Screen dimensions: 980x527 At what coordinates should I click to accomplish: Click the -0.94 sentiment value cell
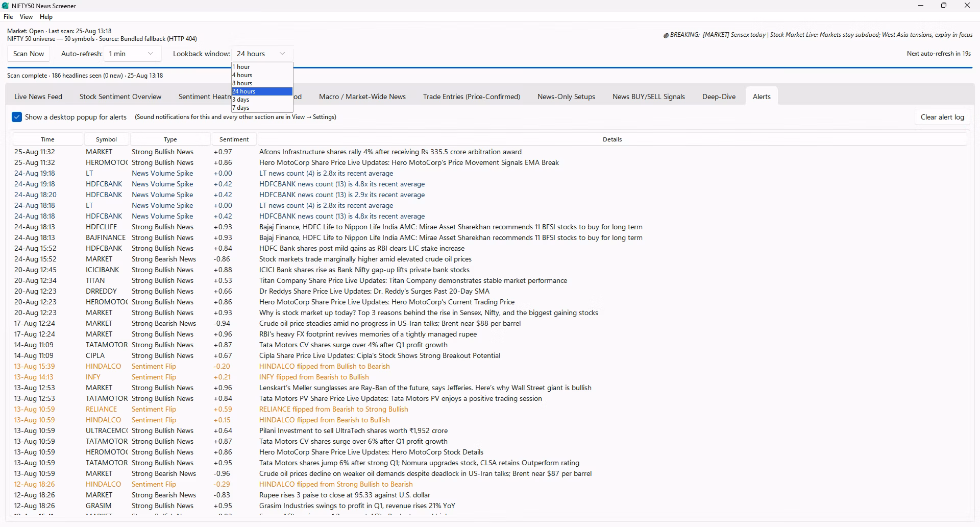click(222, 323)
